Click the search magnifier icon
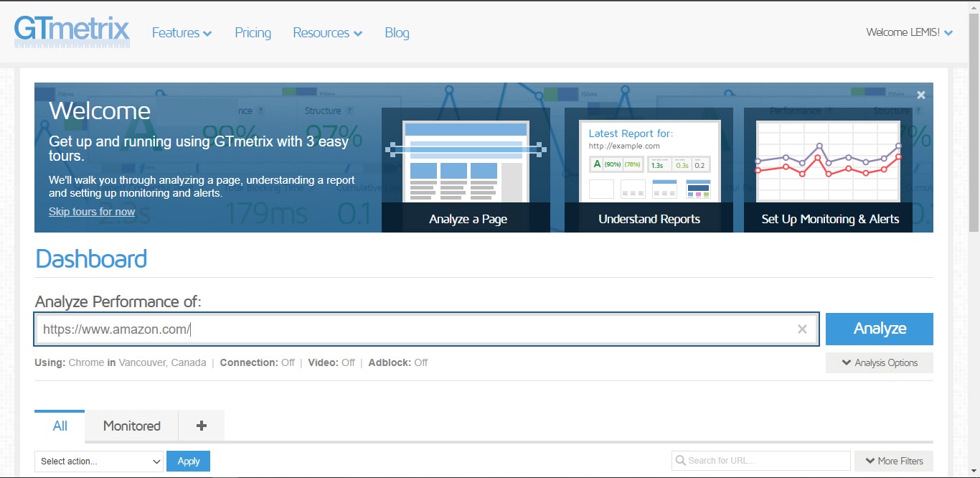980x478 pixels. 680,461
